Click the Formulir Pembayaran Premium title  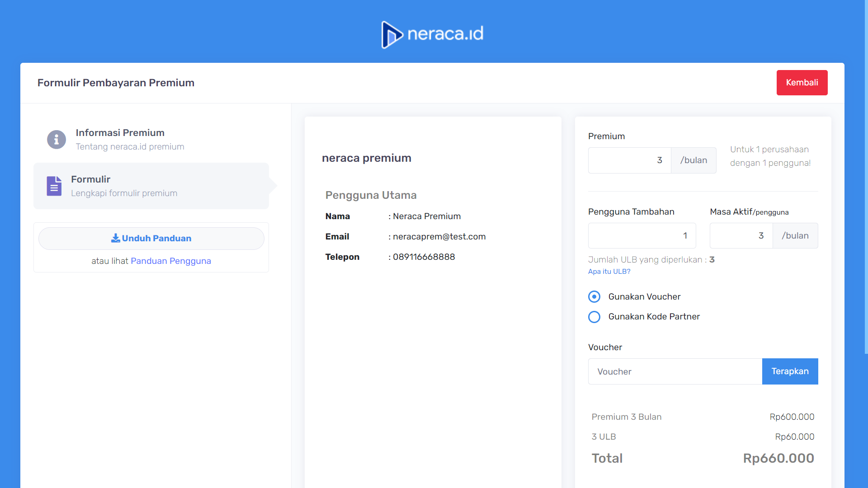116,83
